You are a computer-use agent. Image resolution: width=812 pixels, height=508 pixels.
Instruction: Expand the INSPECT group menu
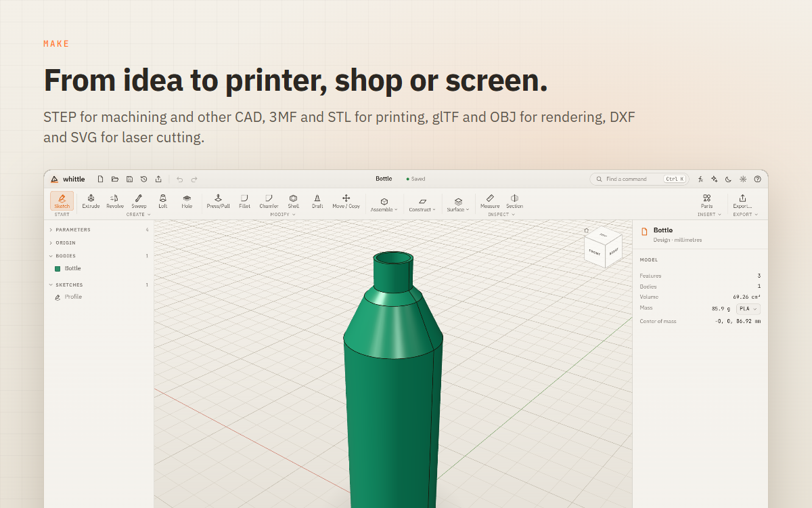tap(501, 214)
